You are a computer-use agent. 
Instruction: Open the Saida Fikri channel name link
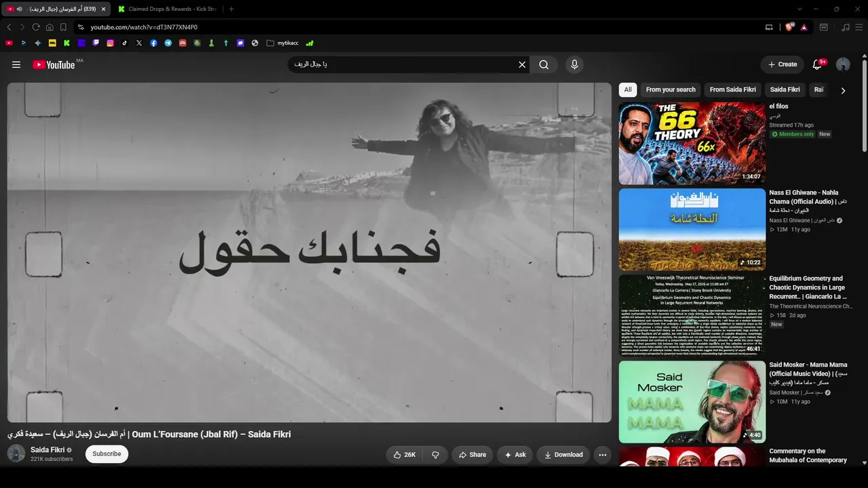coord(47,450)
